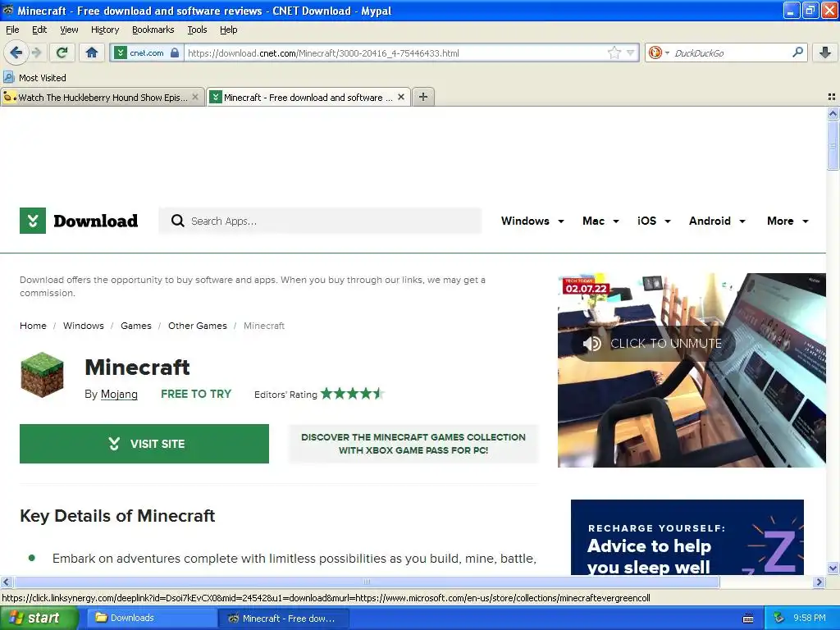
Task: Go to Games breadcrumb link
Action: [136, 326]
